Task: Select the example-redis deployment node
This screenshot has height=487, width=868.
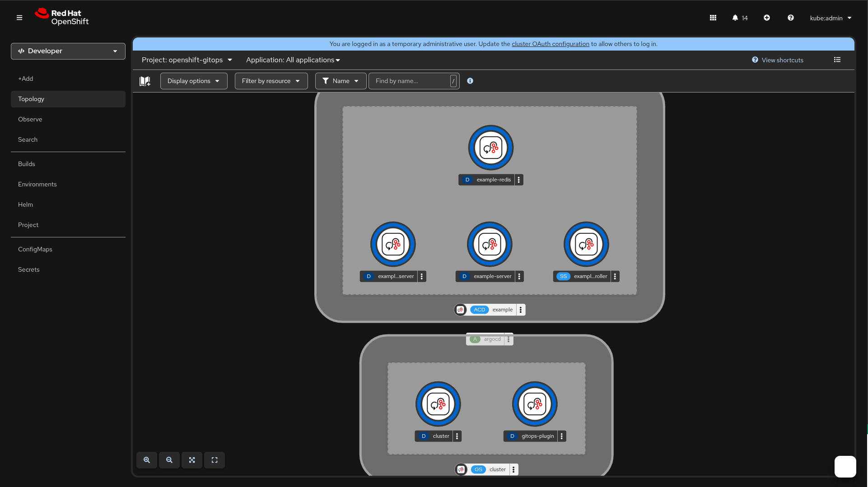Action: [x=491, y=148]
